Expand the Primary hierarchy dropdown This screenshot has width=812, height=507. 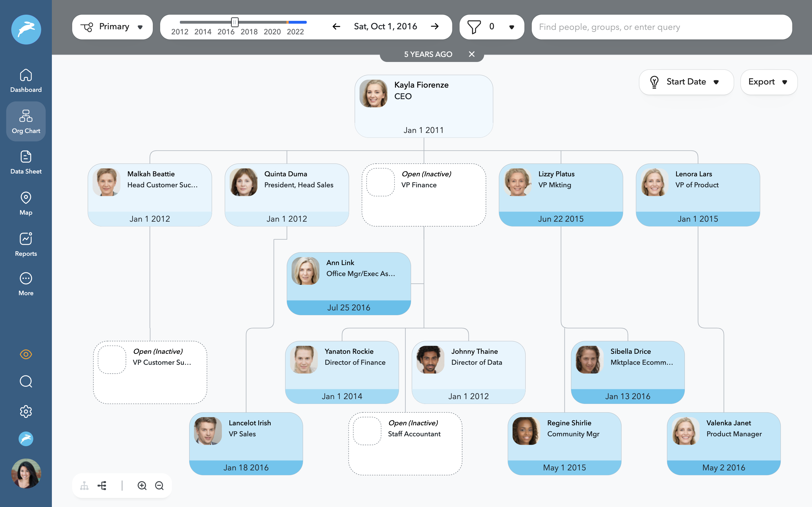[x=112, y=27]
